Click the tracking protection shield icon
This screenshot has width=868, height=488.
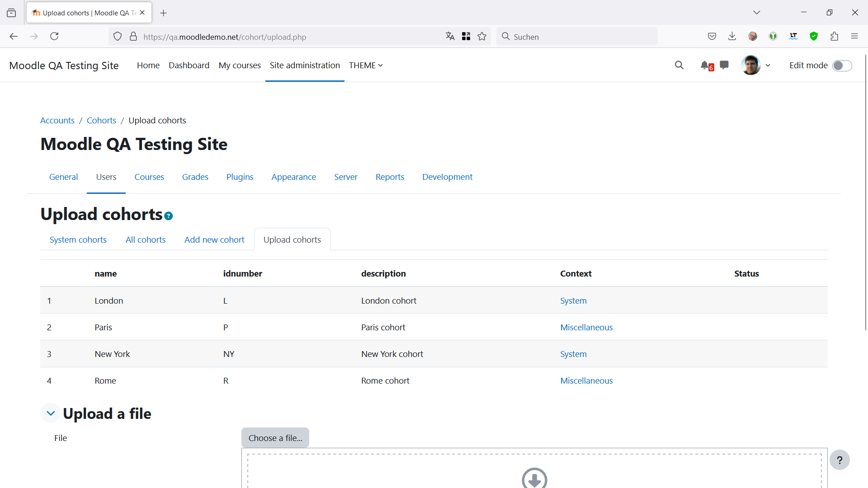[x=118, y=37]
